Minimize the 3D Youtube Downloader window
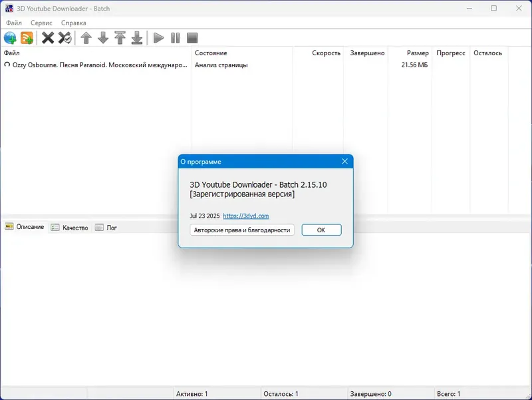 point(469,8)
